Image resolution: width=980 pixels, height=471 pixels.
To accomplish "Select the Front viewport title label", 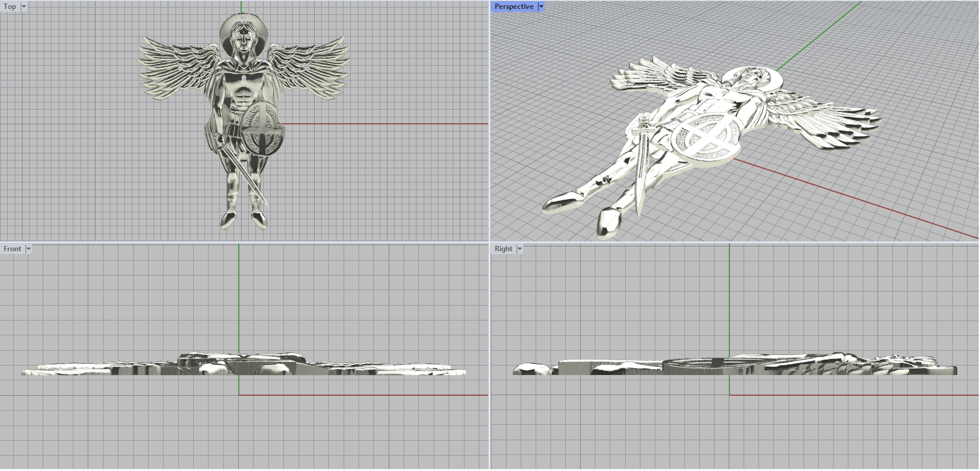I will [x=12, y=249].
